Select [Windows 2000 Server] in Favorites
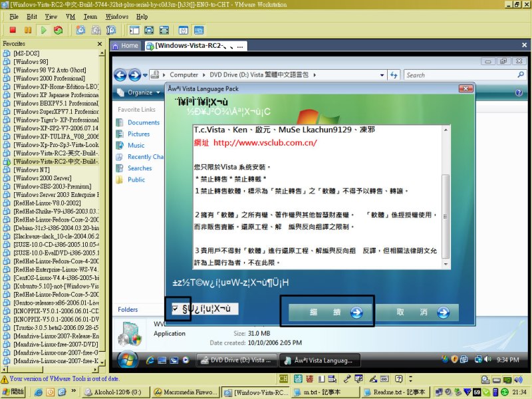This screenshot has height=399, width=532. (43, 178)
